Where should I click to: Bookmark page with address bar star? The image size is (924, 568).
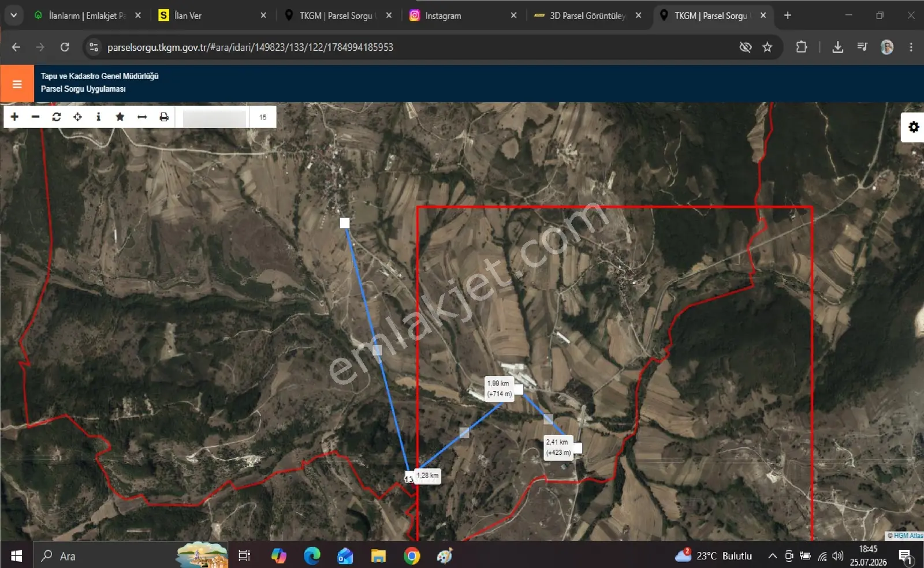[767, 47]
